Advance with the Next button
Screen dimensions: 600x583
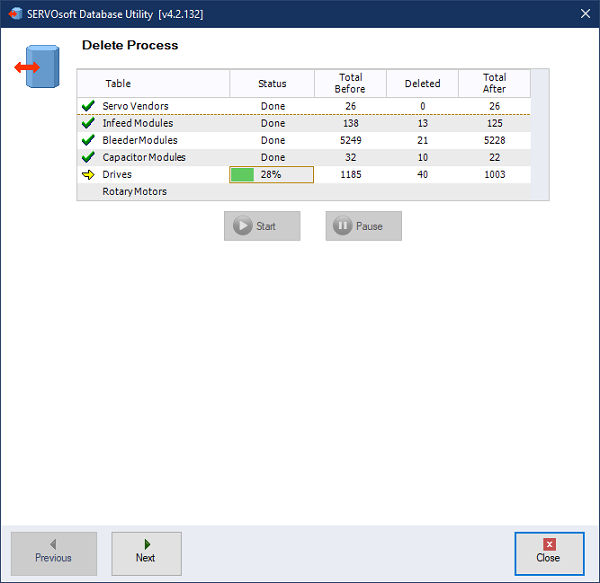[147, 554]
